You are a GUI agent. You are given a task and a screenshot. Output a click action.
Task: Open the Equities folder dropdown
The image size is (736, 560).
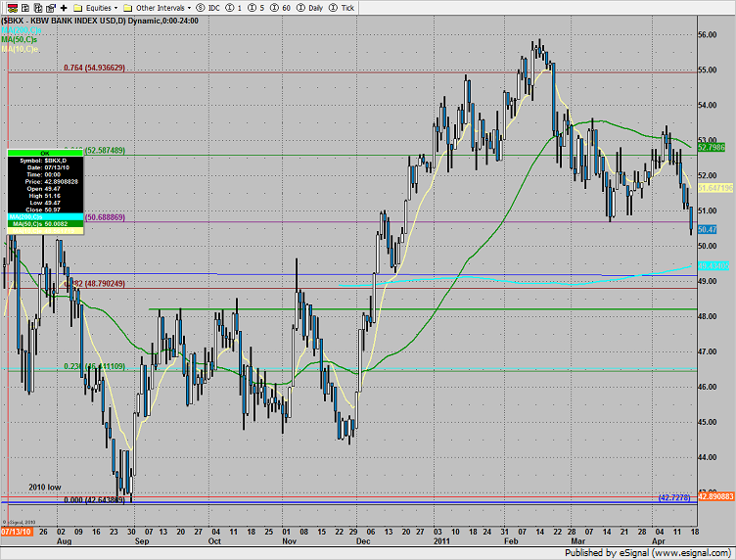(x=96, y=8)
